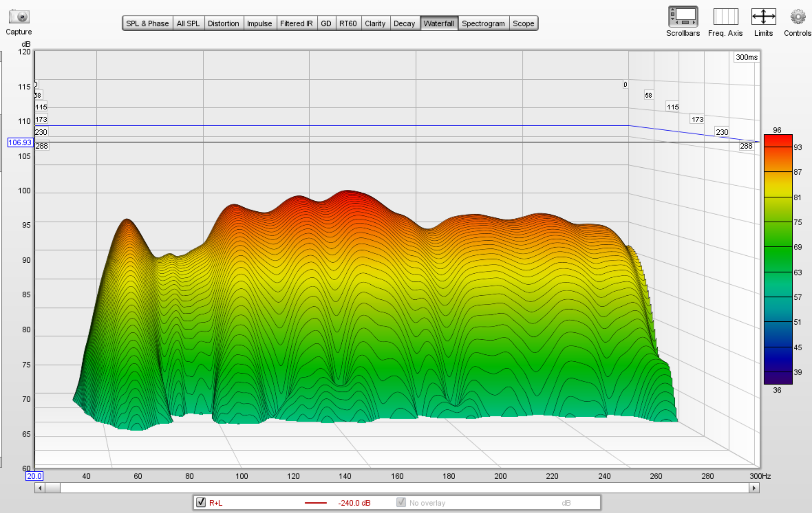Toggle the R+L trace checkbox

pos(201,502)
